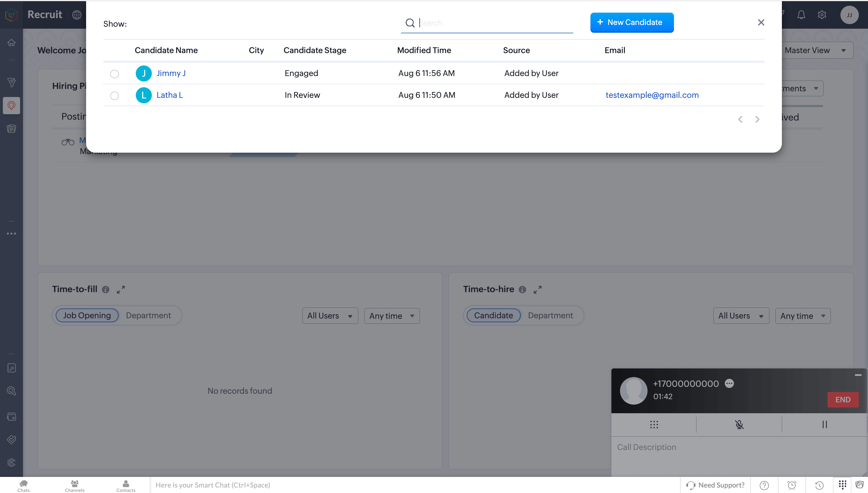The width and height of the screenshot is (868, 493).
Task: Mute the ongoing call microphone
Action: [x=739, y=425]
